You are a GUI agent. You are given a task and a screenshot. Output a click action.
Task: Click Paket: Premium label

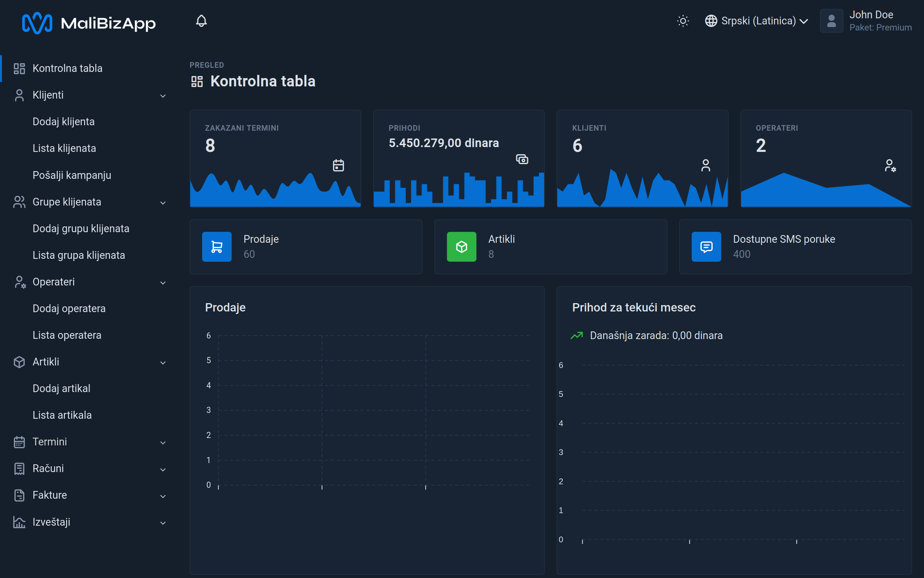(x=880, y=28)
